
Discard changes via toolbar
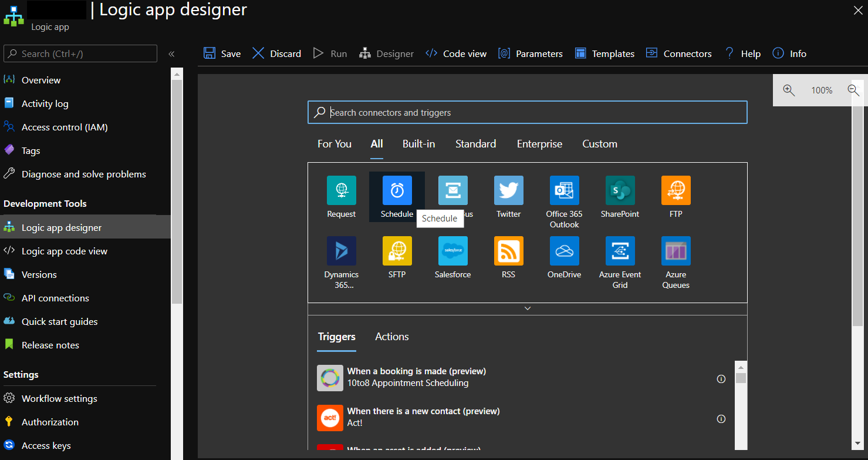point(276,53)
